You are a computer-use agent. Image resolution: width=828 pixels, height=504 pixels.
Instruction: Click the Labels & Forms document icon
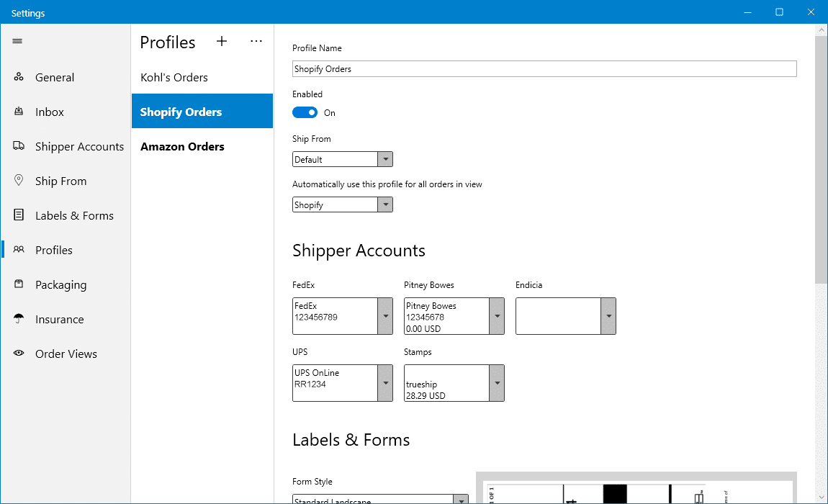(x=19, y=215)
